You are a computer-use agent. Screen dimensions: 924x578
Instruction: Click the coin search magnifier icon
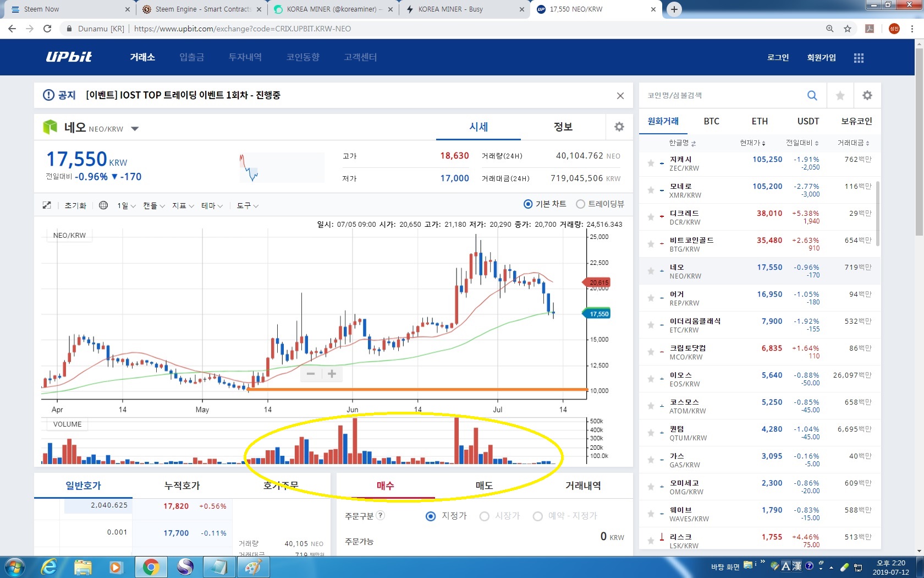(812, 95)
